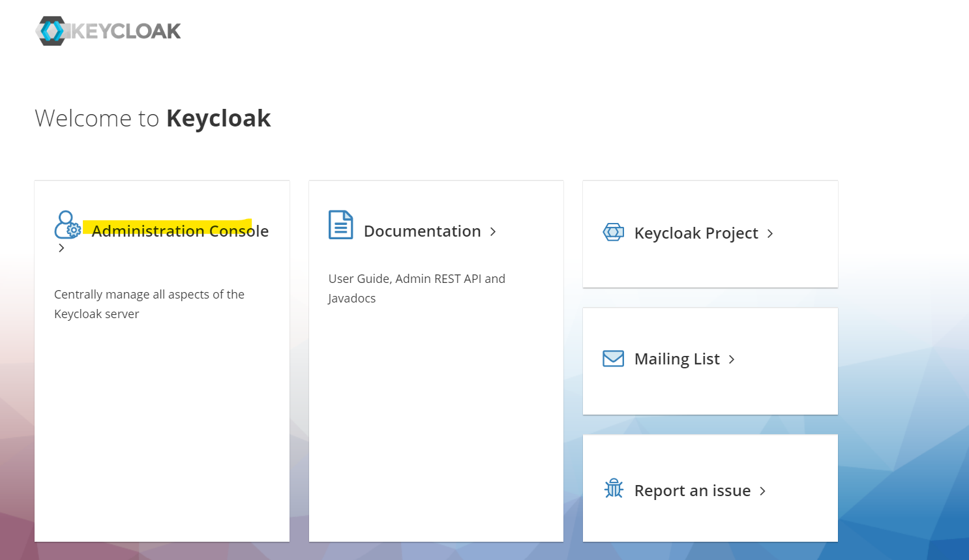Screen dimensions: 969x560
Task: Click the Keycloak Project hexagon icon
Action: click(x=613, y=232)
